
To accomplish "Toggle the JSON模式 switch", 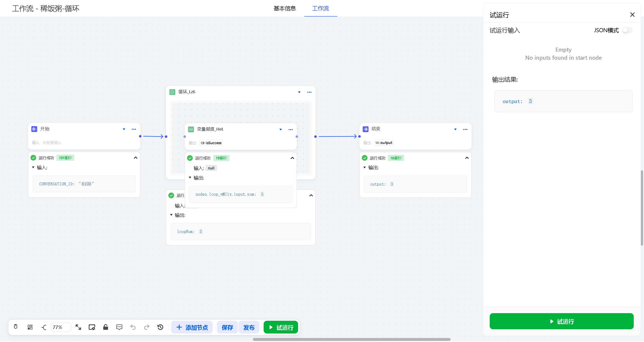I will pos(627,30).
